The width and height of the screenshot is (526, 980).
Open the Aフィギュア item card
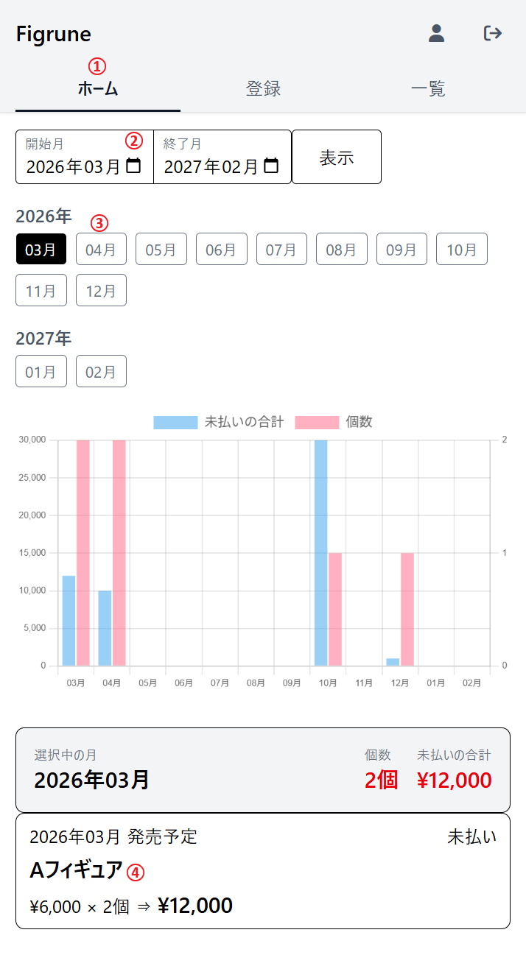tap(262, 871)
